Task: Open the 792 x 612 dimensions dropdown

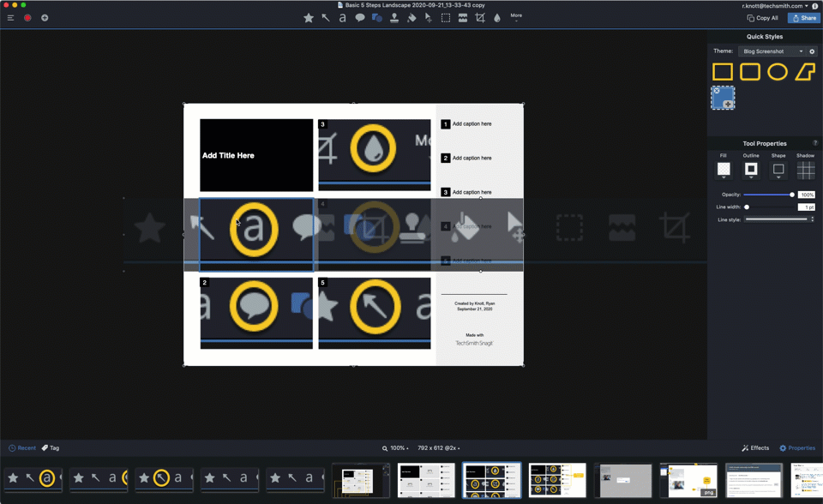Action: click(438, 447)
